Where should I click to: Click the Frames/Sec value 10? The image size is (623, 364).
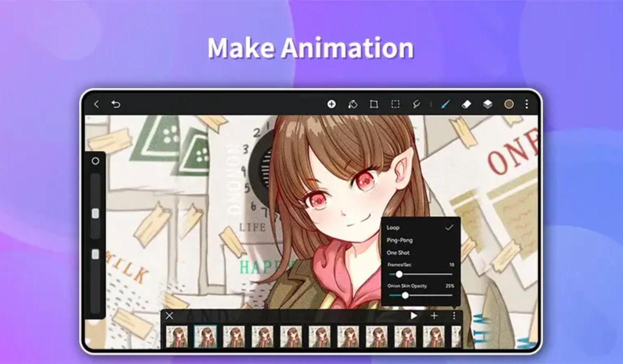click(x=451, y=265)
